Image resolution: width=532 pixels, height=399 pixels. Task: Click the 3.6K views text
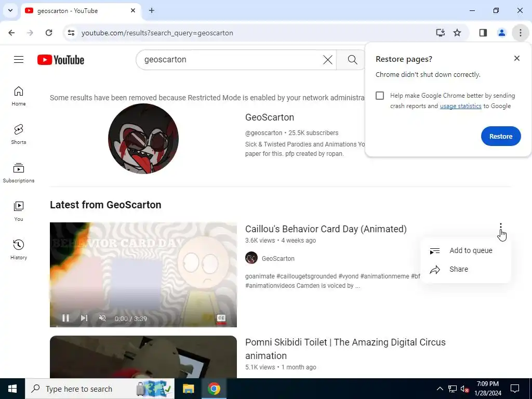[x=260, y=241]
